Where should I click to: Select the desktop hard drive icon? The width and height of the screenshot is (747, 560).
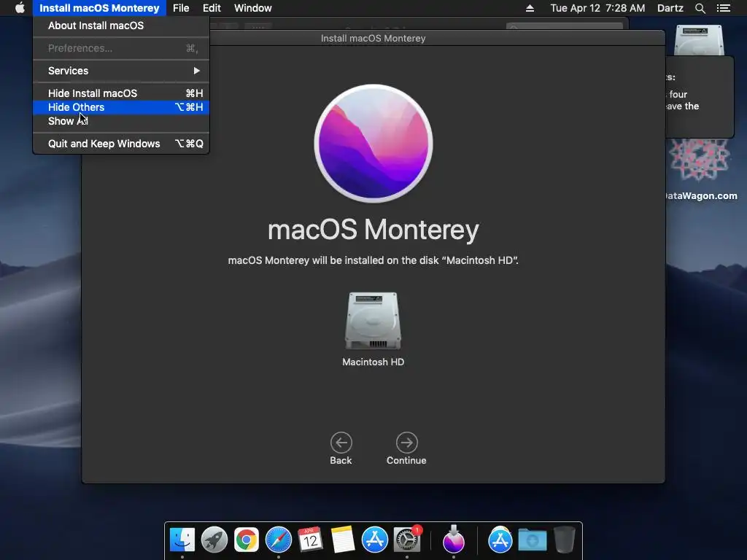tap(699, 40)
